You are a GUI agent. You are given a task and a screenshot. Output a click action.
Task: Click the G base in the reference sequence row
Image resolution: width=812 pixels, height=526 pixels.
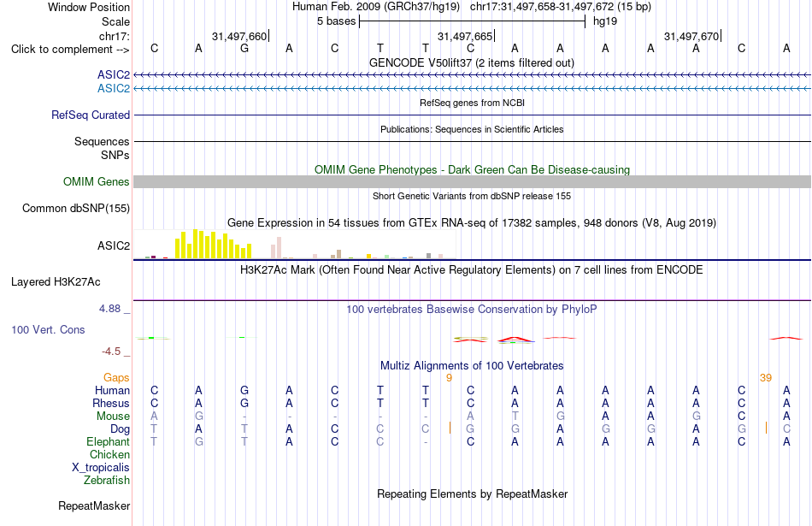(244, 48)
